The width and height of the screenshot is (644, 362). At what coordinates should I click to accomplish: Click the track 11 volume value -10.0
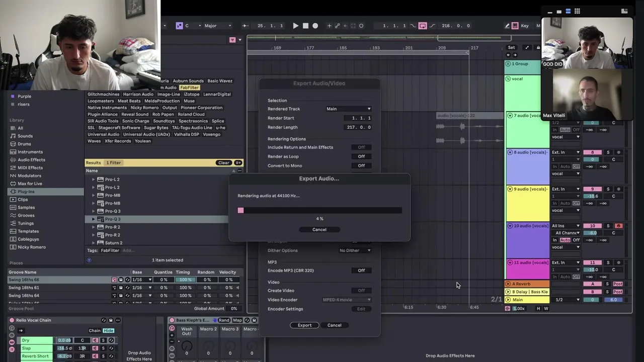click(592, 270)
